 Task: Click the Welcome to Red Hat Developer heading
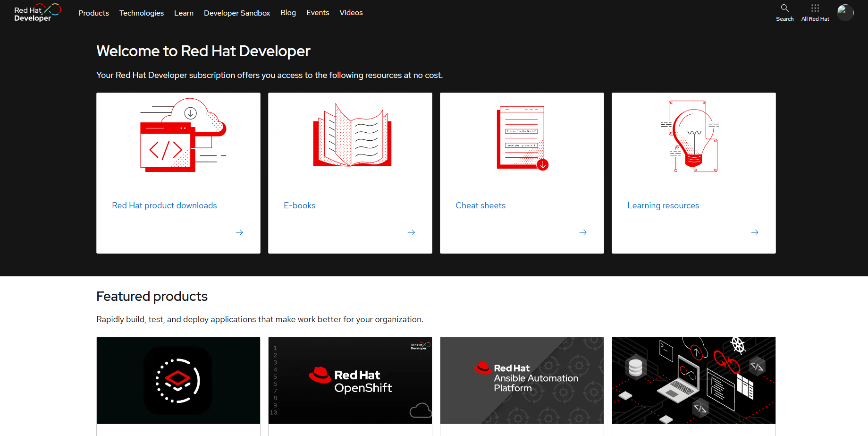(x=203, y=51)
